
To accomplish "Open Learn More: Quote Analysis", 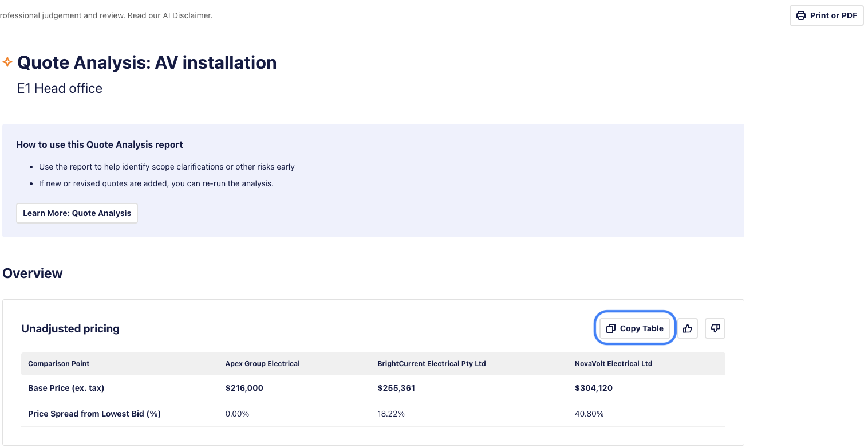I will [77, 213].
